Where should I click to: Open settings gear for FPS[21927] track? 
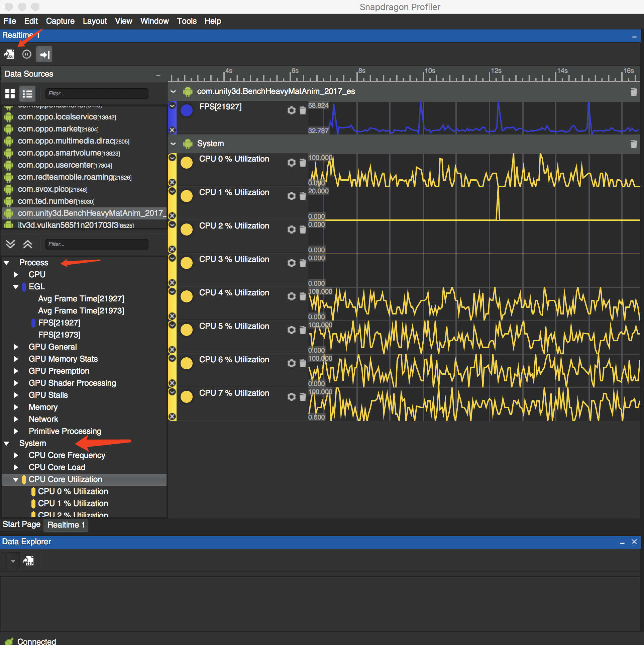pos(291,110)
